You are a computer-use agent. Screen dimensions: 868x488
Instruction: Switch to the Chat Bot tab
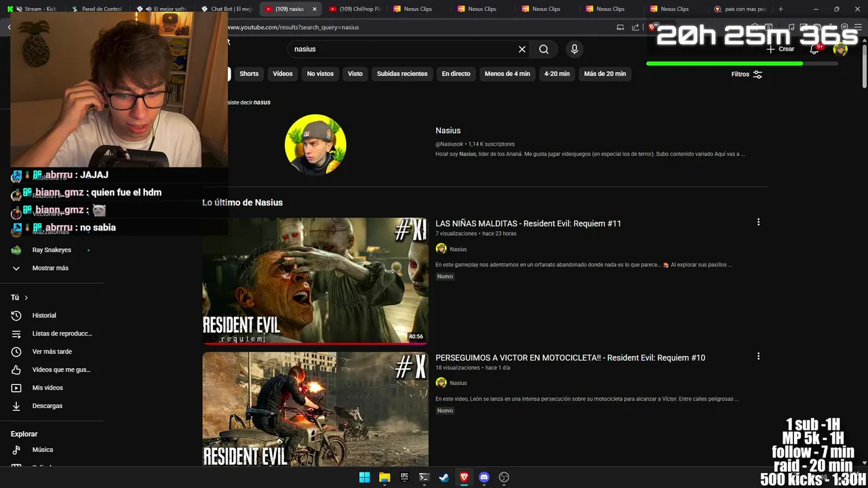point(228,9)
